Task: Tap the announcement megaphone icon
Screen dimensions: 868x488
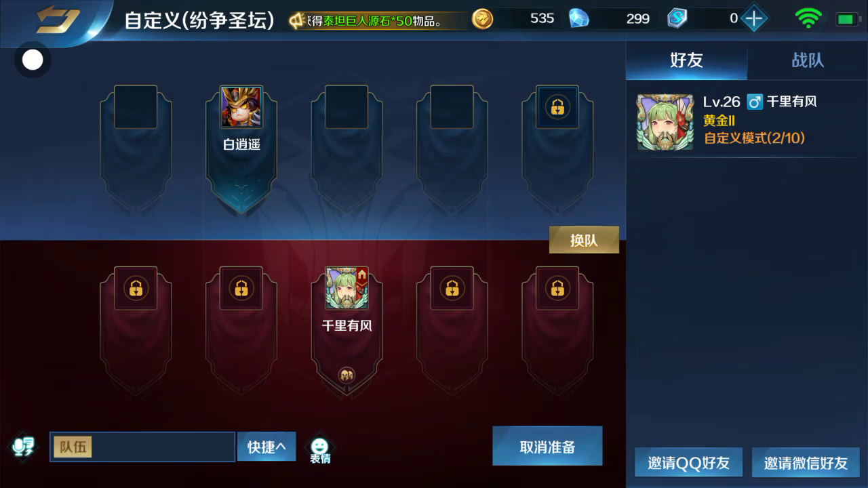Action: point(296,21)
